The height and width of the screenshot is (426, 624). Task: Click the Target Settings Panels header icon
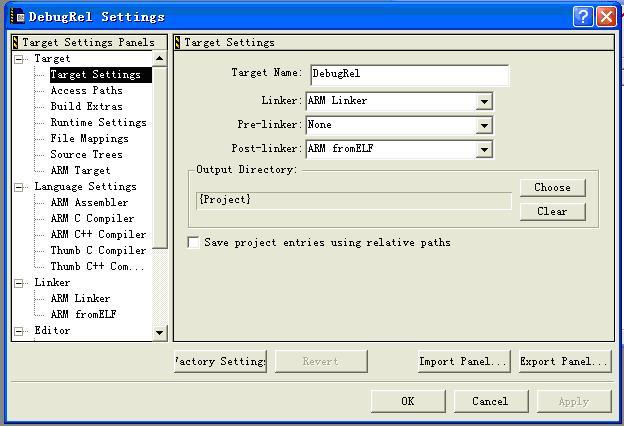(x=15, y=42)
